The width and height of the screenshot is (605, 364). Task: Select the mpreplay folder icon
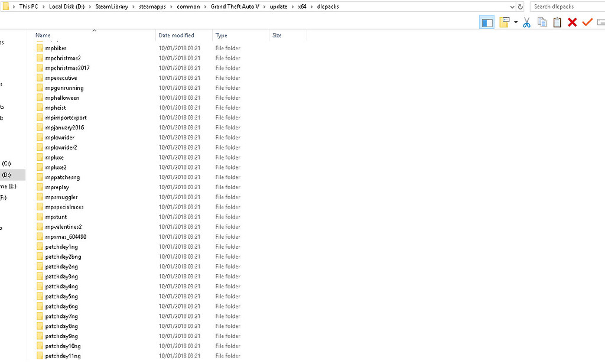(40, 187)
